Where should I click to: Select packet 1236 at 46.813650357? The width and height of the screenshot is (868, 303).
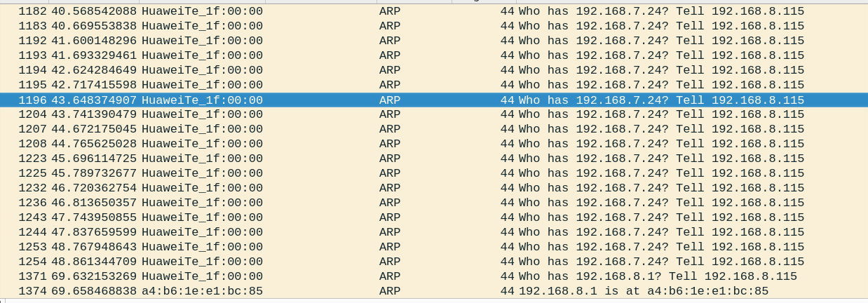pos(434,203)
